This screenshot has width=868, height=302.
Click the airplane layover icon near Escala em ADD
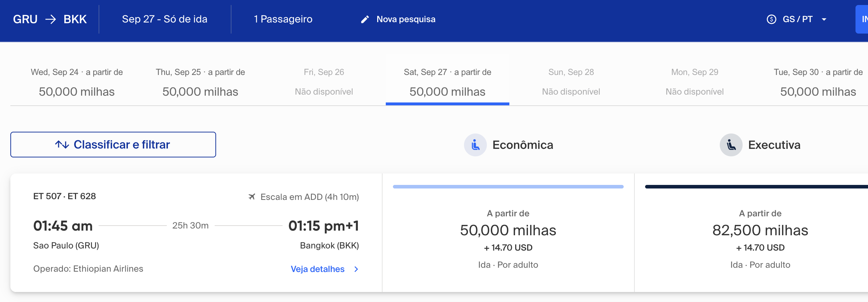[252, 197]
